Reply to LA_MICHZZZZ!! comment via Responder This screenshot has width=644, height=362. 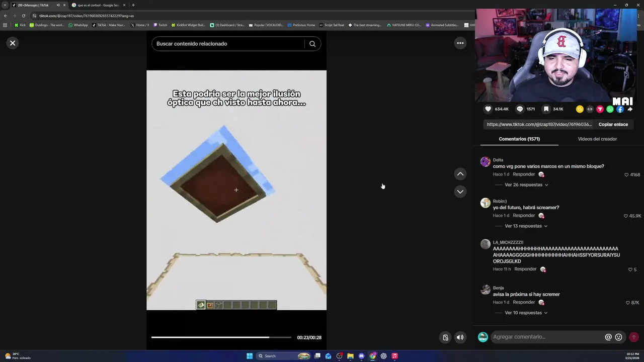525,269
